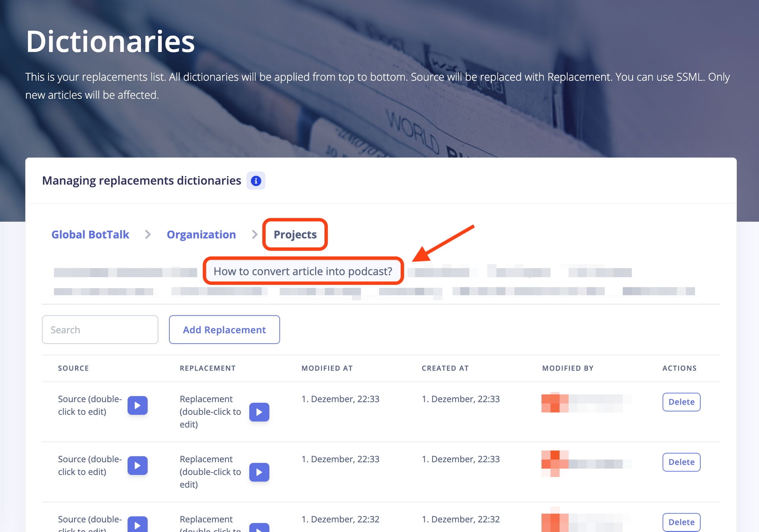Select the MODIFIED BY column header
This screenshot has width=759, height=532.
pos(568,368)
